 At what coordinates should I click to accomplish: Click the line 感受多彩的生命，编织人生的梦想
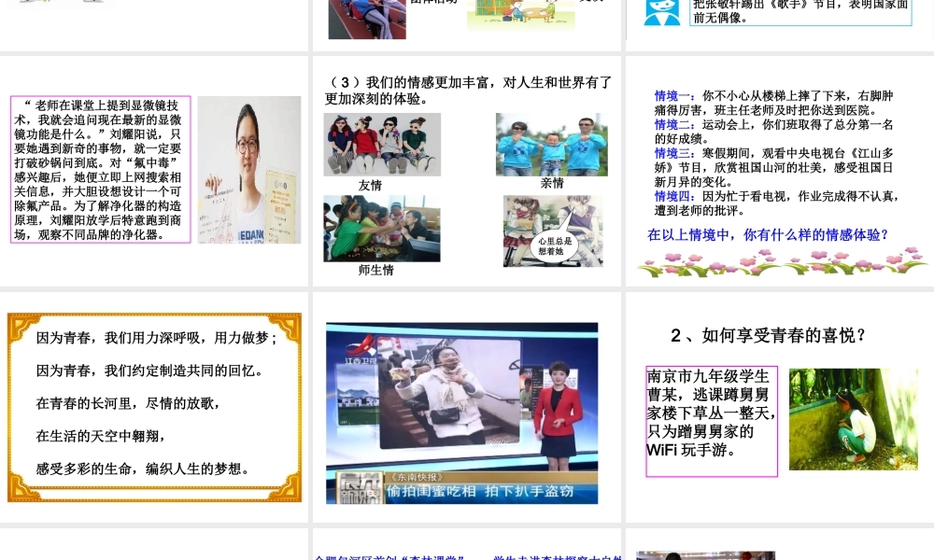[142, 469]
